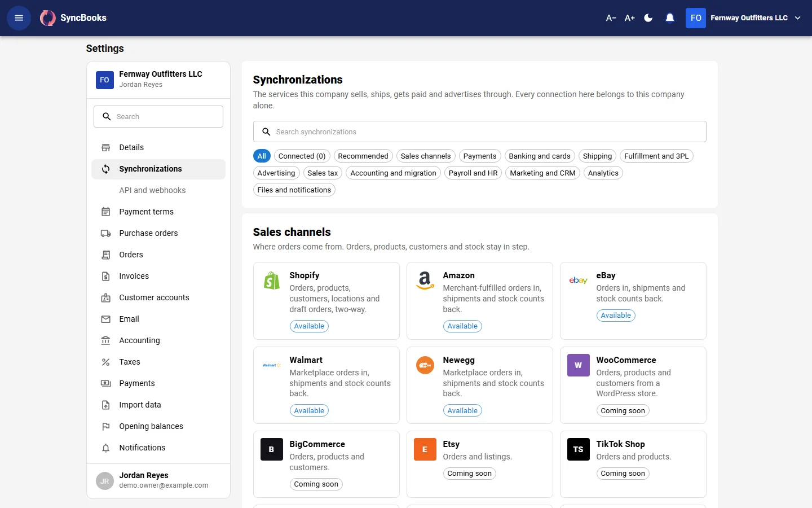Click Jordan Reyes profile at sidebar bottom
812x508 pixels.
(158, 480)
